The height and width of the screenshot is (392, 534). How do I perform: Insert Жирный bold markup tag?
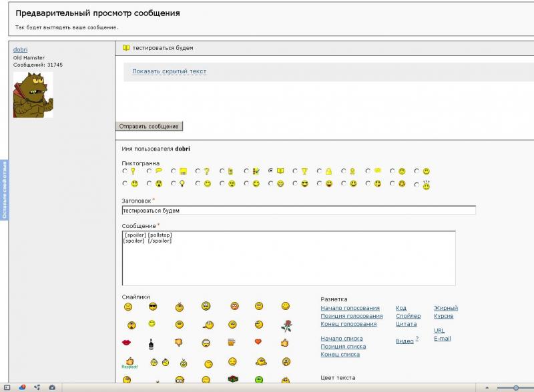(x=445, y=308)
